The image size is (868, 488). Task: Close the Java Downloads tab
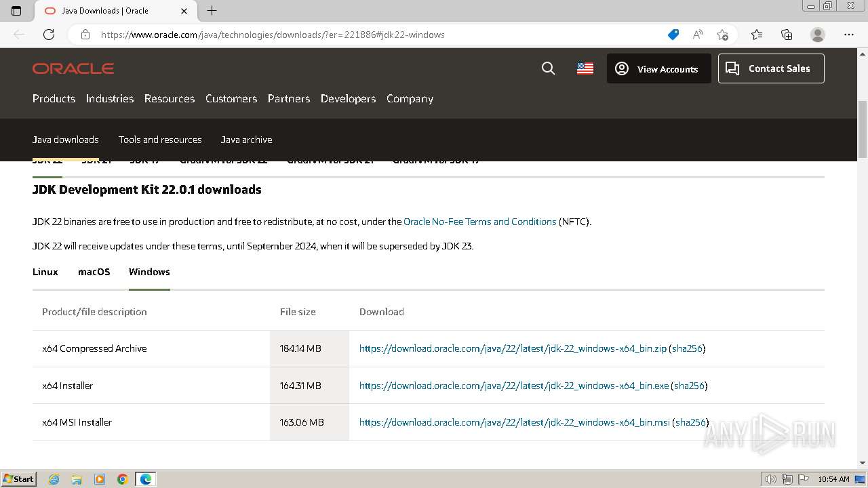coord(184,11)
